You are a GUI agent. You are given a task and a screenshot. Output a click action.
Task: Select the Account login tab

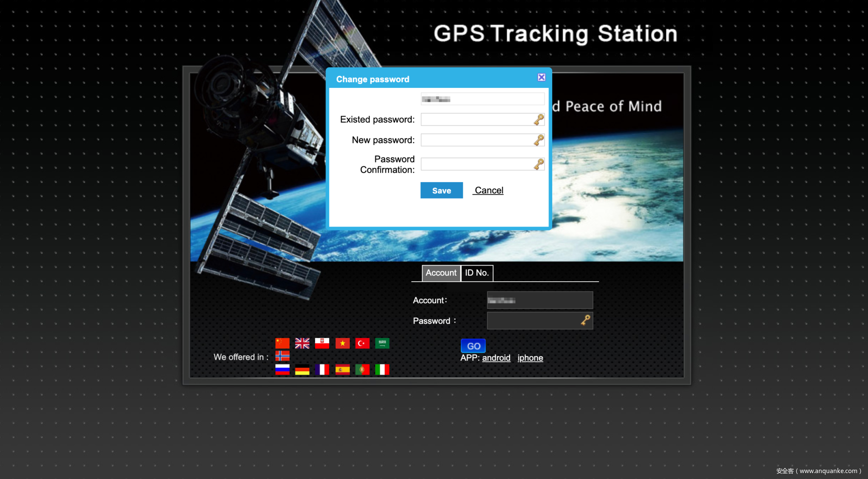[441, 273]
